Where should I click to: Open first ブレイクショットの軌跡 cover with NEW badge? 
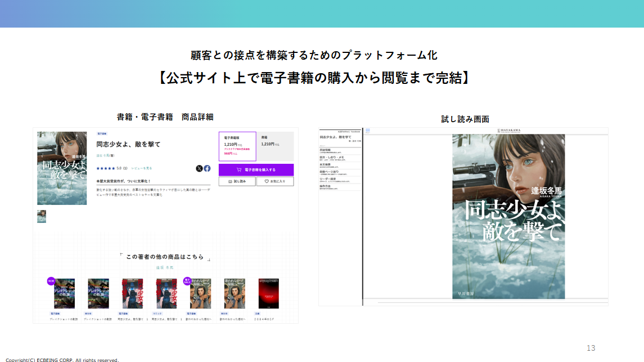pyautogui.click(x=65, y=293)
